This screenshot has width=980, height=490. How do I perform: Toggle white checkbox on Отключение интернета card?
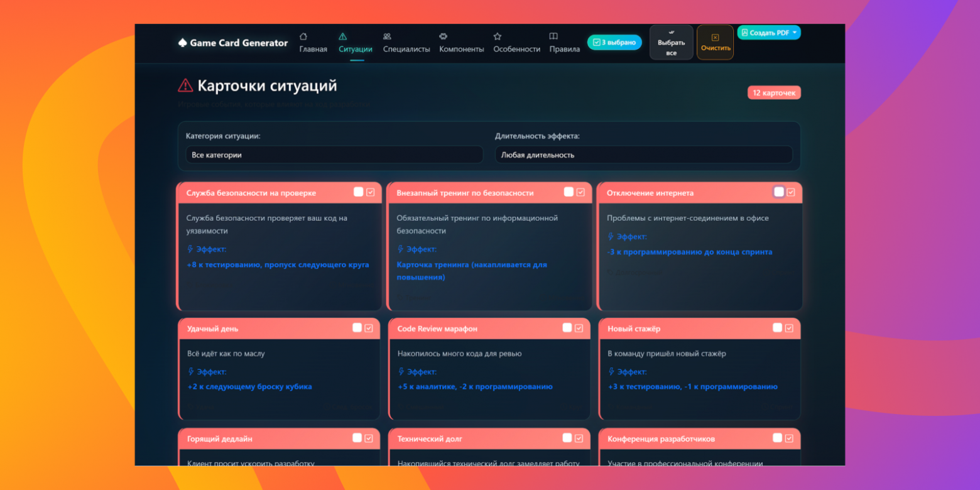click(779, 192)
